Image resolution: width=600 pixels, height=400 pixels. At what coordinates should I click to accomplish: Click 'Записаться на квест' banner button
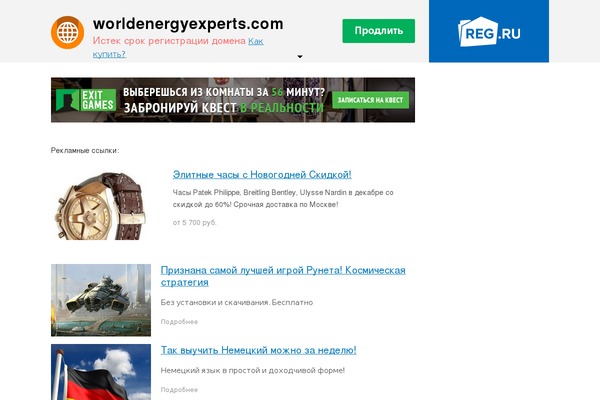pos(370,100)
